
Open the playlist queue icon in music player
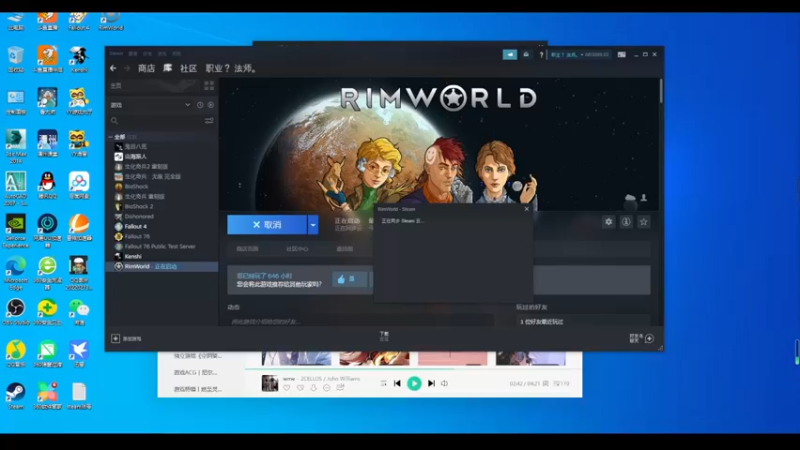[x=561, y=383]
